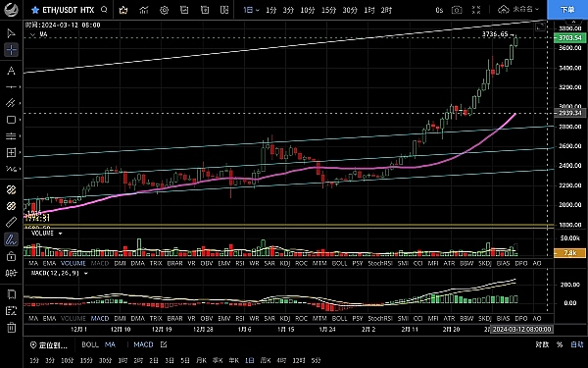Switch to 30分 interval in top toolbar
This screenshot has width=588, height=368.
[x=350, y=10]
